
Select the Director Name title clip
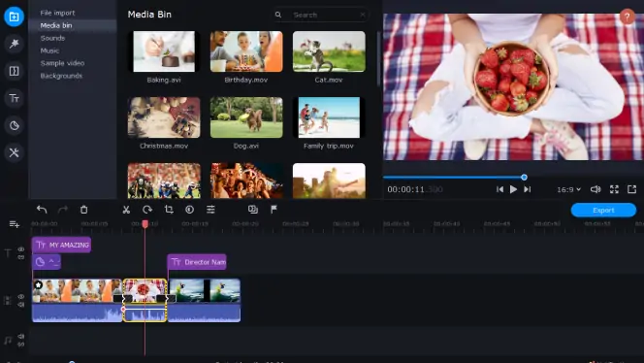(x=197, y=262)
